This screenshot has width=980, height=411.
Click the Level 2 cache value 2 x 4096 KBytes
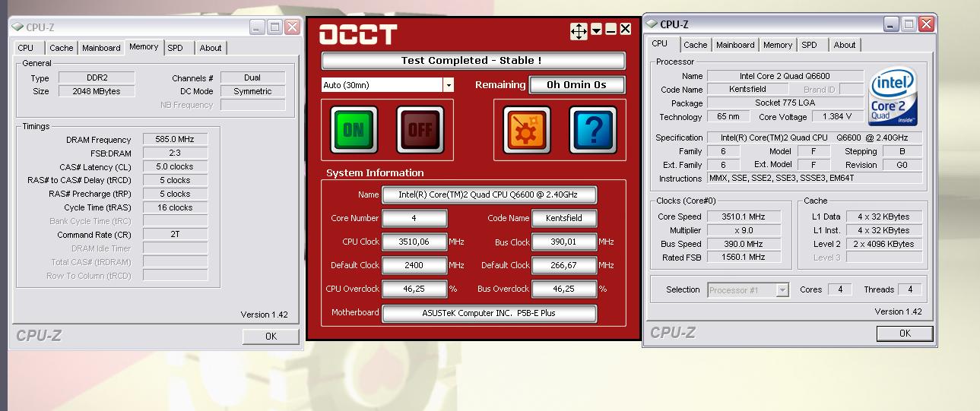(x=883, y=244)
